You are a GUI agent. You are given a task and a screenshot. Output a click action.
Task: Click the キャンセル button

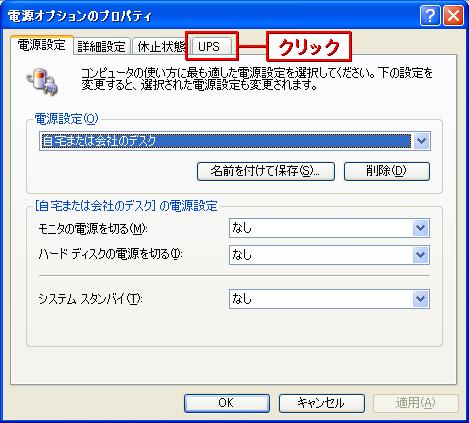click(x=322, y=403)
